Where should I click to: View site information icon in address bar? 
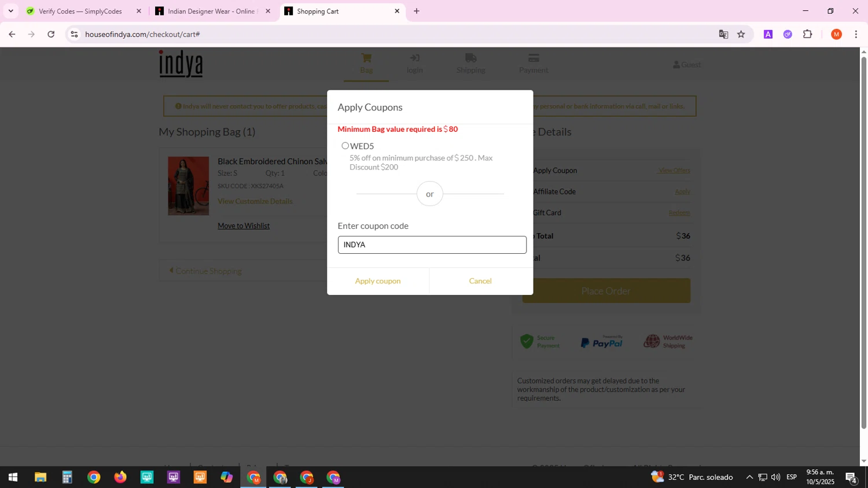click(x=73, y=34)
